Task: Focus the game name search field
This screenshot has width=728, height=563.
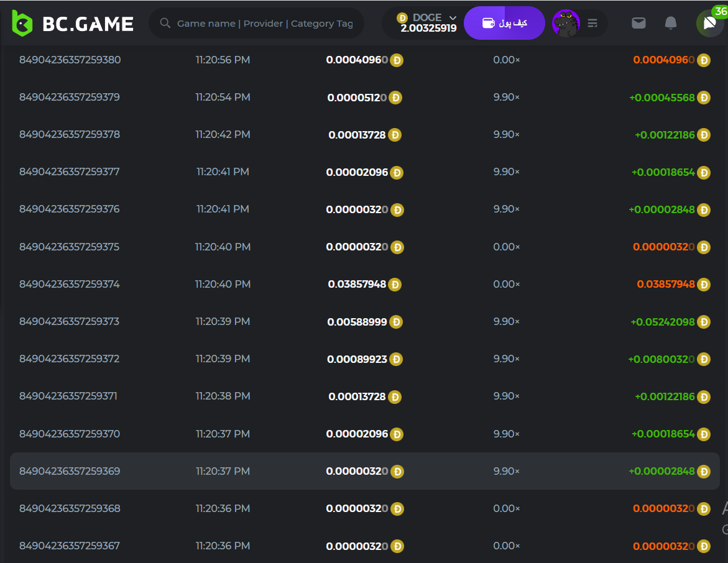Action: click(x=265, y=24)
